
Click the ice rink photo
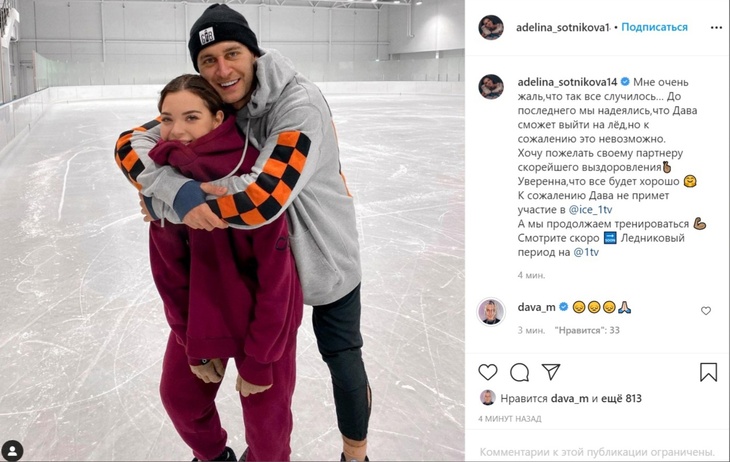232,231
